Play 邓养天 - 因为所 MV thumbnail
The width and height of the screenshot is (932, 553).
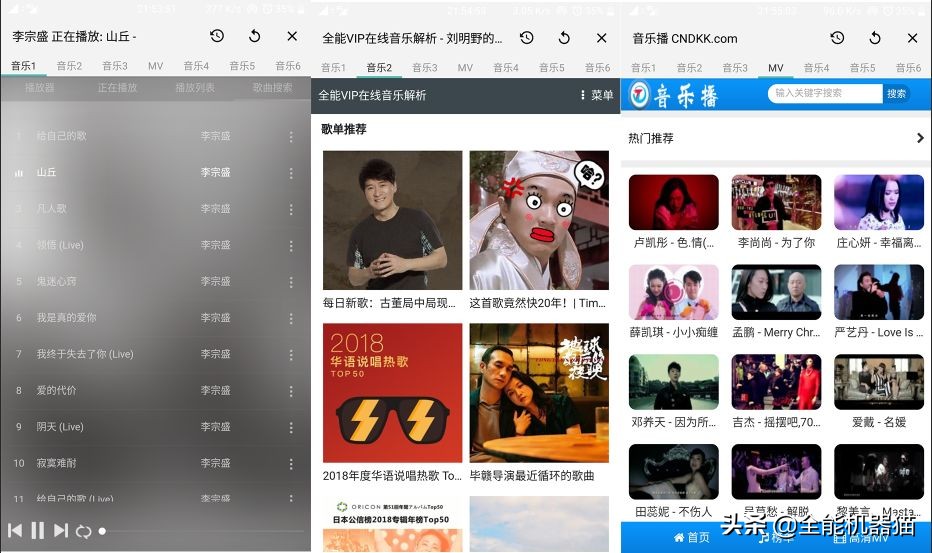(x=673, y=382)
